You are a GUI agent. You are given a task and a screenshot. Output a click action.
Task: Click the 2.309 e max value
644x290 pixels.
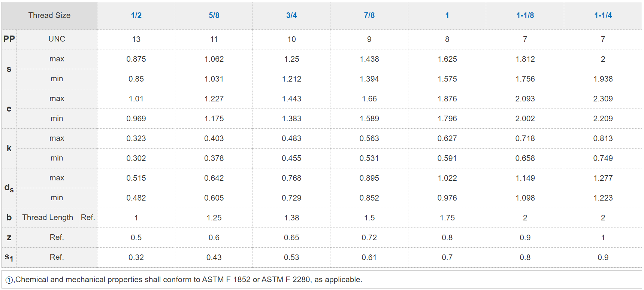[603, 99]
